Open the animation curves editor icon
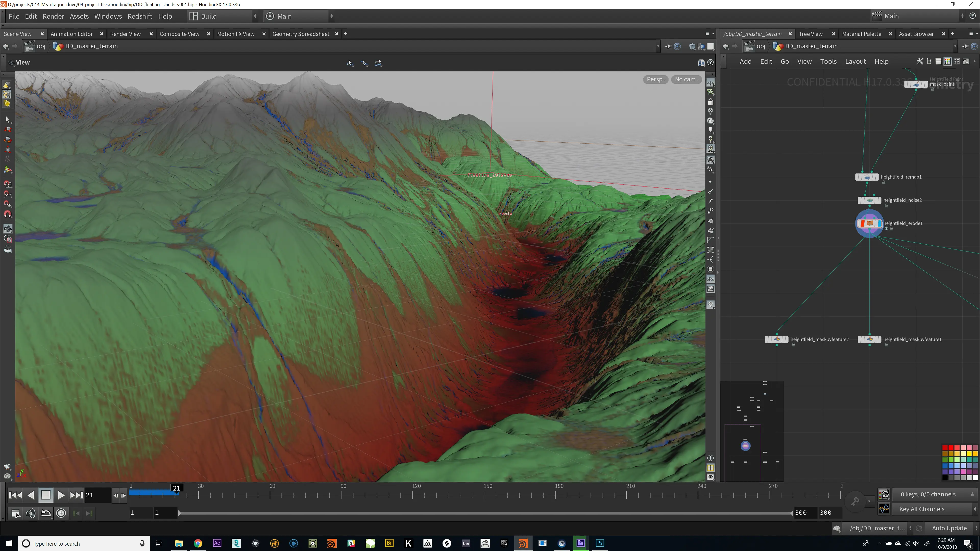This screenshot has width=980, height=551. click(884, 508)
